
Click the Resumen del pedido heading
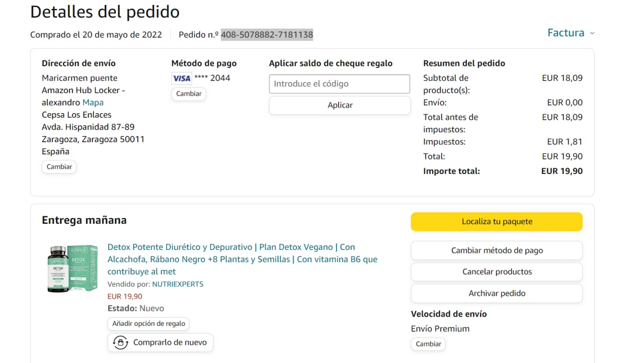pyautogui.click(x=464, y=63)
